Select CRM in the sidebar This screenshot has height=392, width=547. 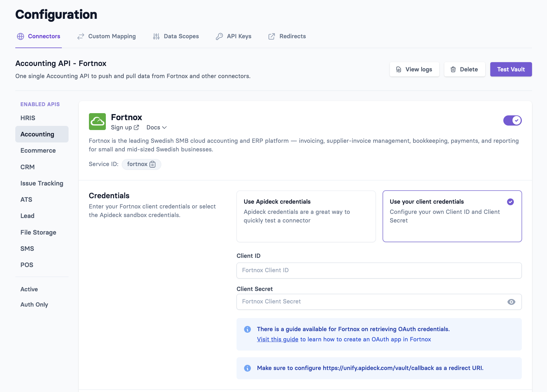(x=42, y=167)
